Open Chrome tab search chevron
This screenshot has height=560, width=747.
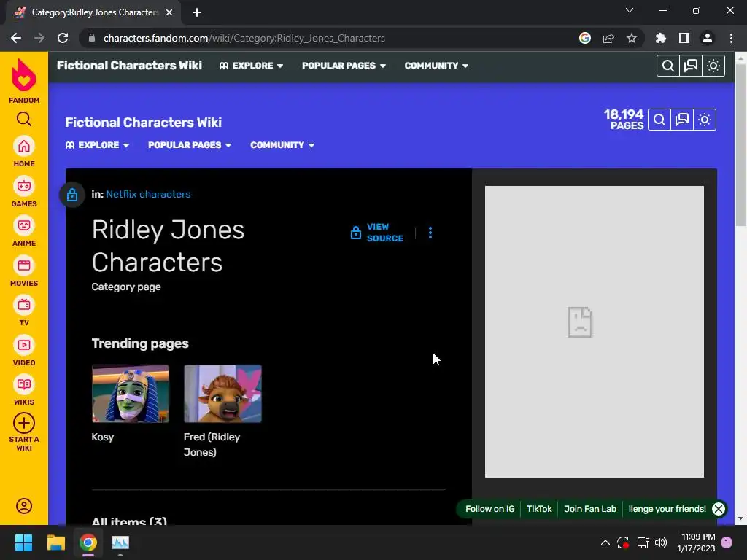(x=630, y=10)
